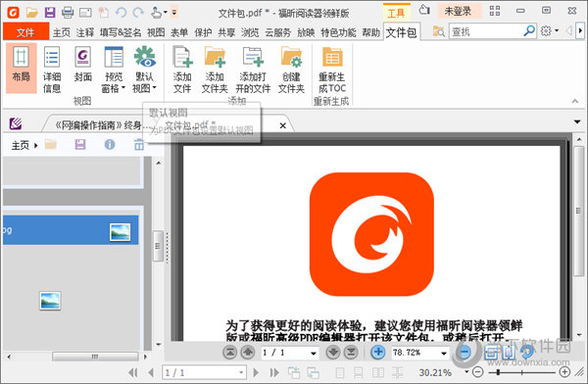Select the 文件包 ribbon tab
The image size is (588, 384).
tap(401, 32)
